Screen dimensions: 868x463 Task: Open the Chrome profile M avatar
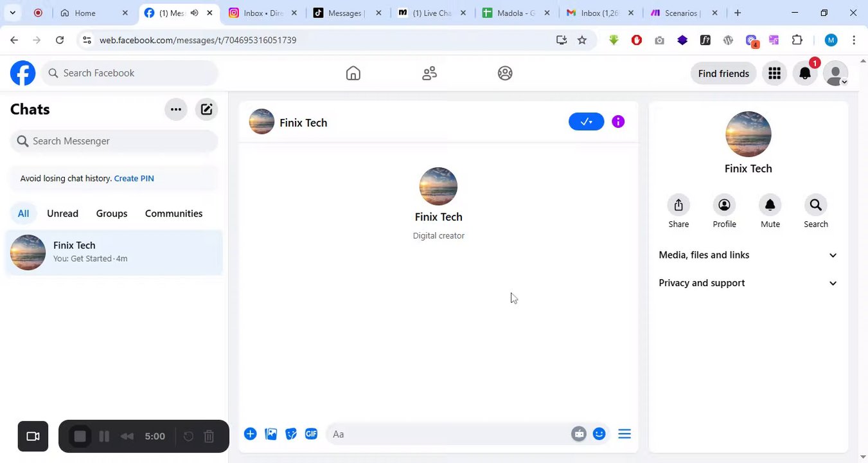pyautogui.click(x=831, y=40)
